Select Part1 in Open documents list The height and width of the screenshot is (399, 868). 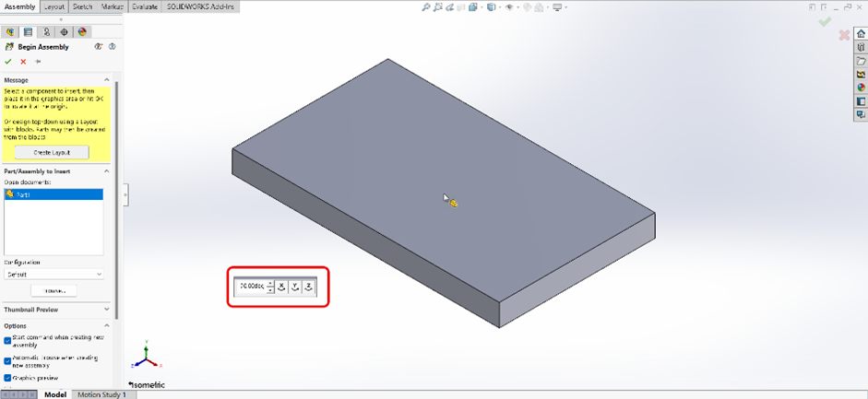click(54, 194)
